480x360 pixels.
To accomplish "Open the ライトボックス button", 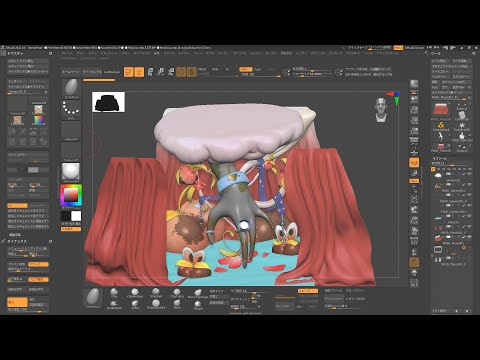I will (92, 72).
